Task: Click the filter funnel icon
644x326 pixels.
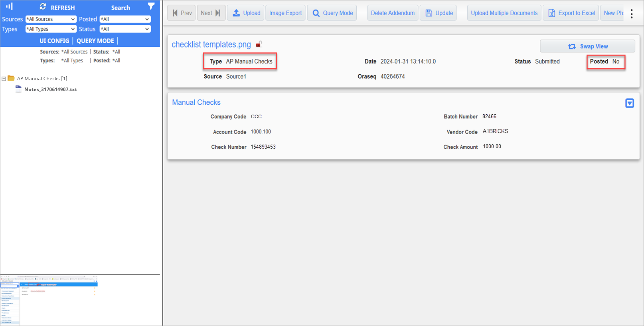Action: (x=151, y=6)
